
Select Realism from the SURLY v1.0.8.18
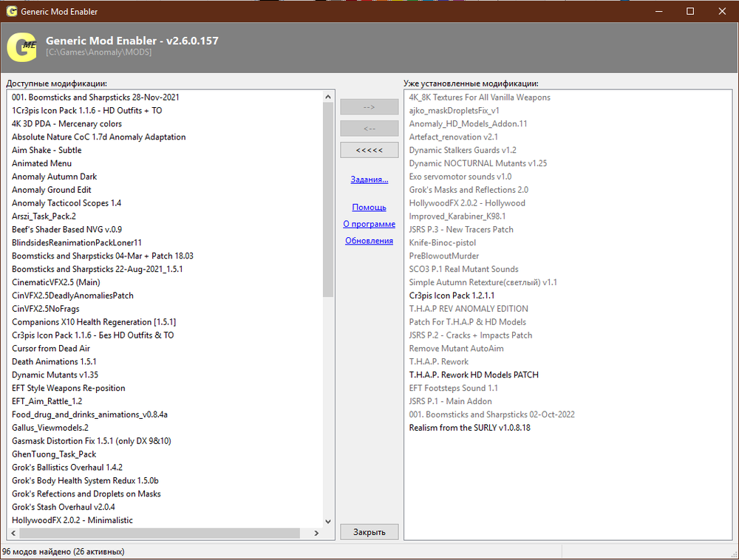[x=469, y=428]
